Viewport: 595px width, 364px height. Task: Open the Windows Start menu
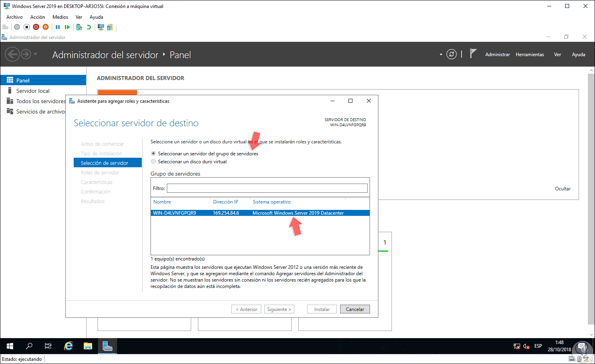pyautogui.click(x=10, y=346)
